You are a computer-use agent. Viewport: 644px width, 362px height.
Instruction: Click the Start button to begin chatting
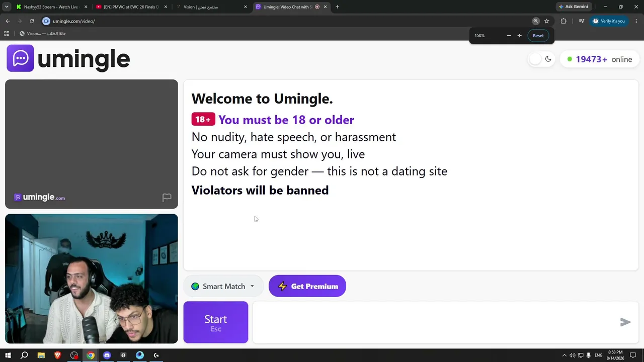pos(216,322)
